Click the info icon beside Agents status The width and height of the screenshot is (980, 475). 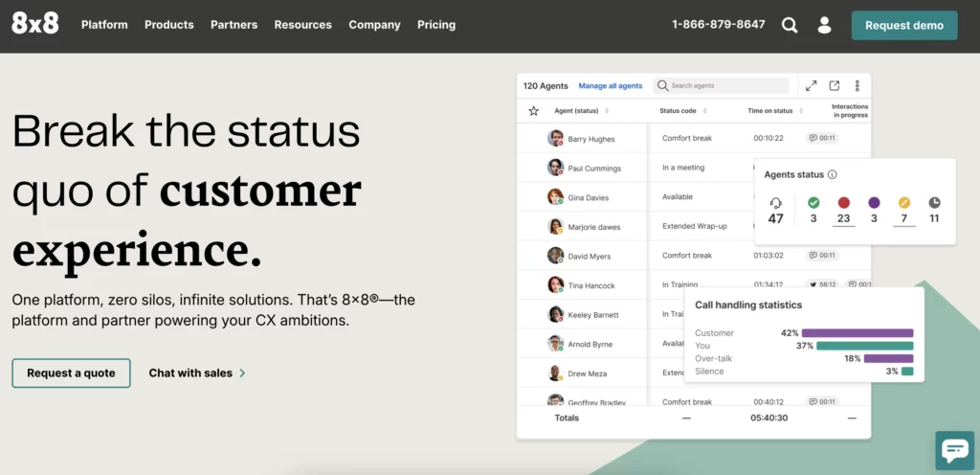pos(832,175)
